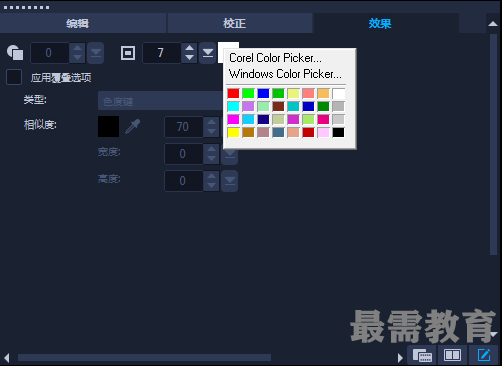This screenshot has width=502, height=366.
Task: Enable the 应用覆叠选项 checkbox
Action: point(14,77)
